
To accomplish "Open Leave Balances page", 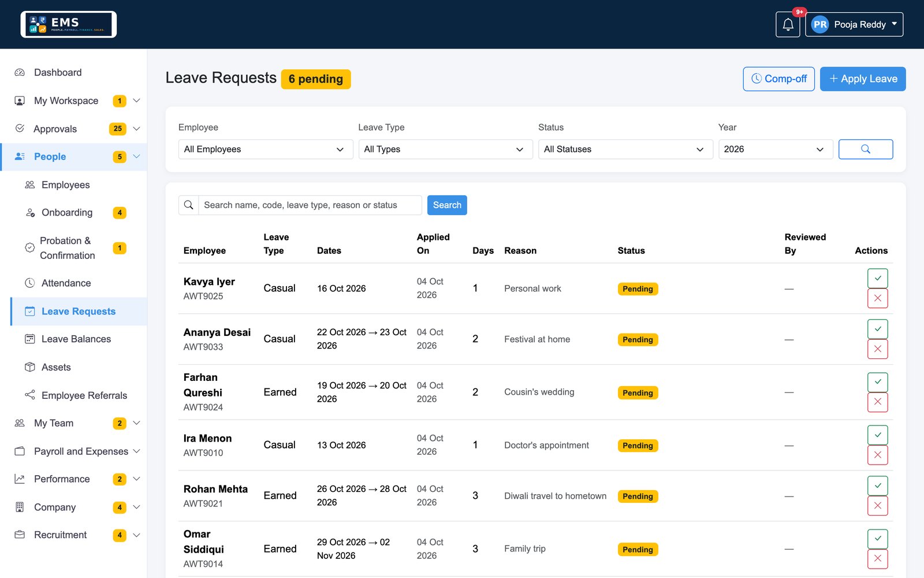I will pos(79,339).
